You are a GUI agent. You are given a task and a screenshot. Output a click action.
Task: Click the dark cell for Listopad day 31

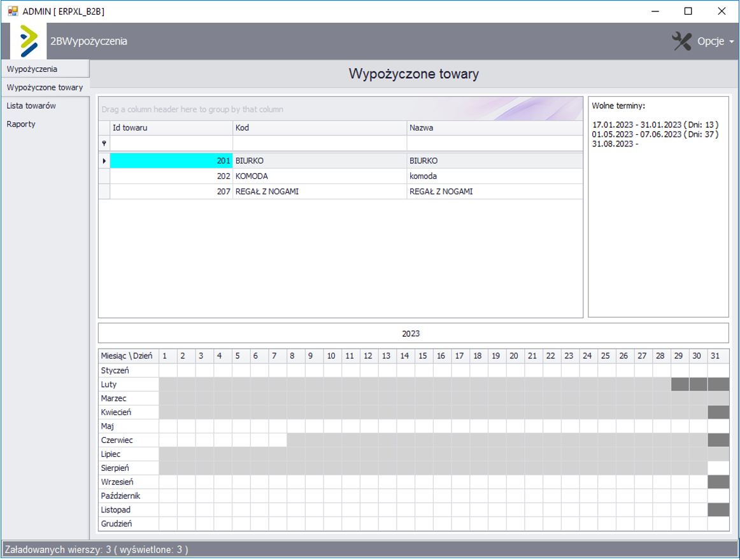point(718,510)
